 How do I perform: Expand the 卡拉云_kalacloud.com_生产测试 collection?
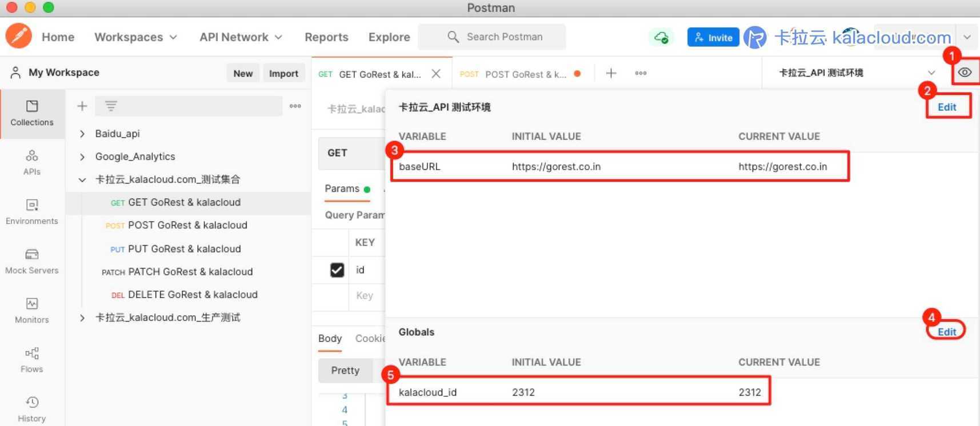click(x=82, y=318)
